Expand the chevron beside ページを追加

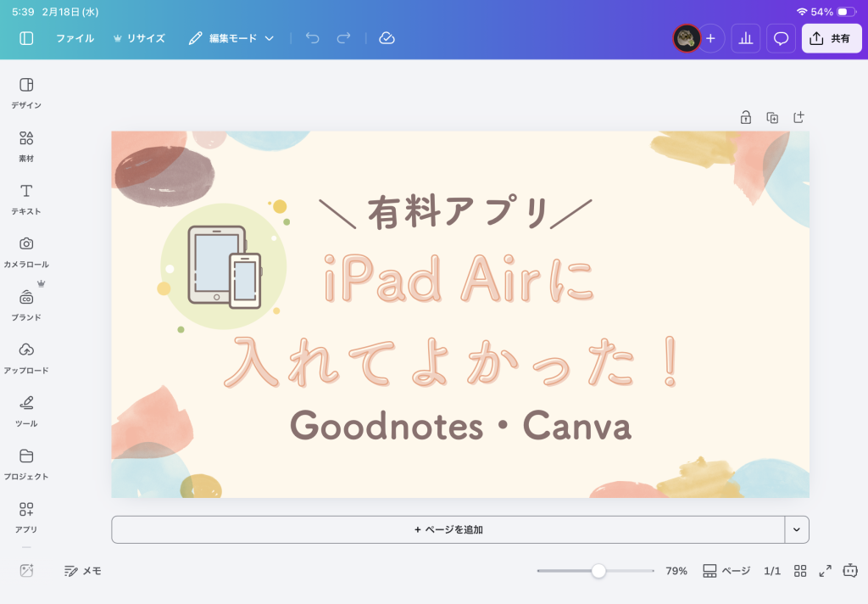(796, 529)
